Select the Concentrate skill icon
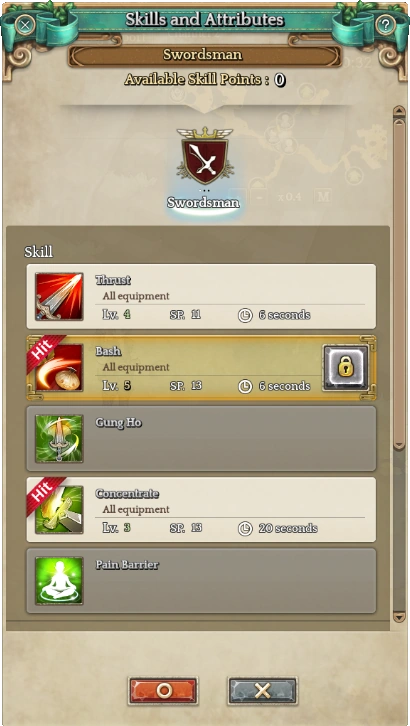The image size is (410, 726). coord(59,510)
